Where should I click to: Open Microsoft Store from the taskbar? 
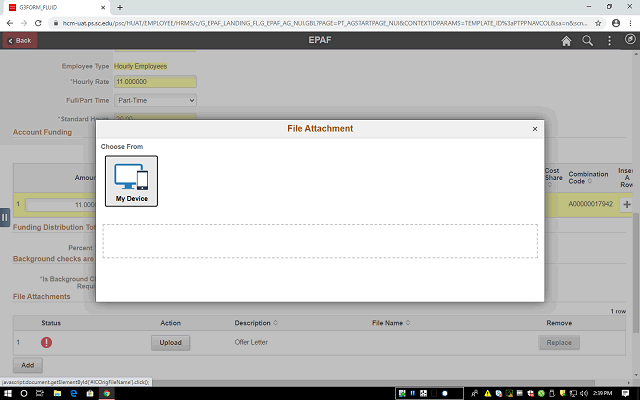point(90,393)
